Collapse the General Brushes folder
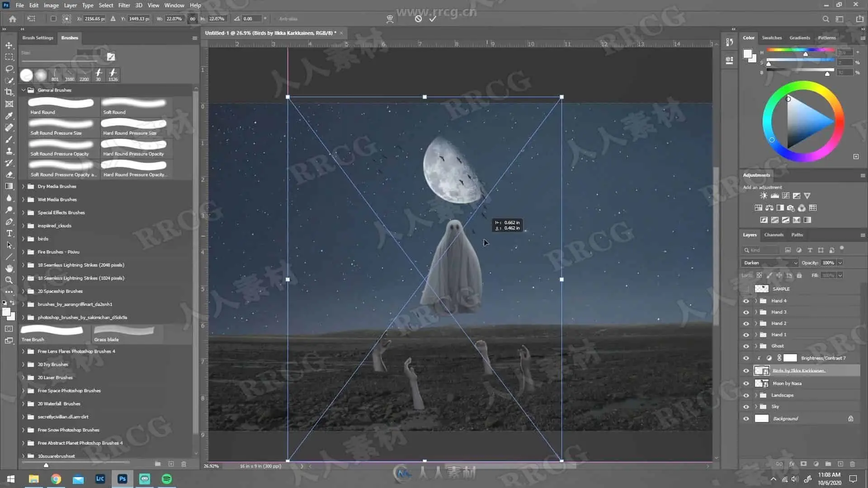 [24, 90]
